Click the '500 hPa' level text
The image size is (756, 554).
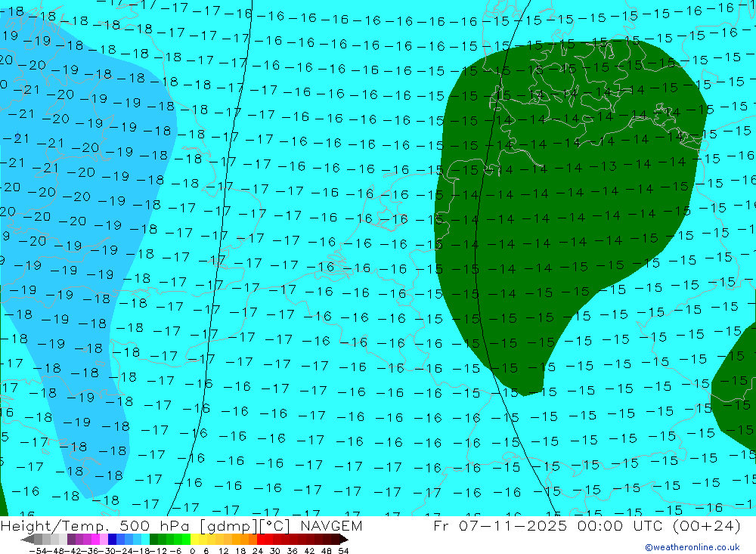pyautogui.click(x=153, y=525)
